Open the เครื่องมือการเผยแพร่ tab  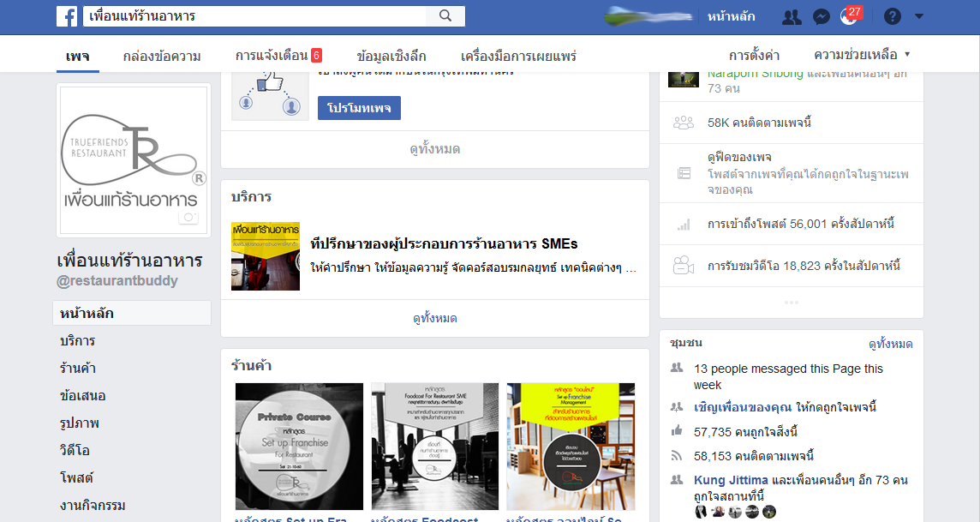tap(519, 57)
